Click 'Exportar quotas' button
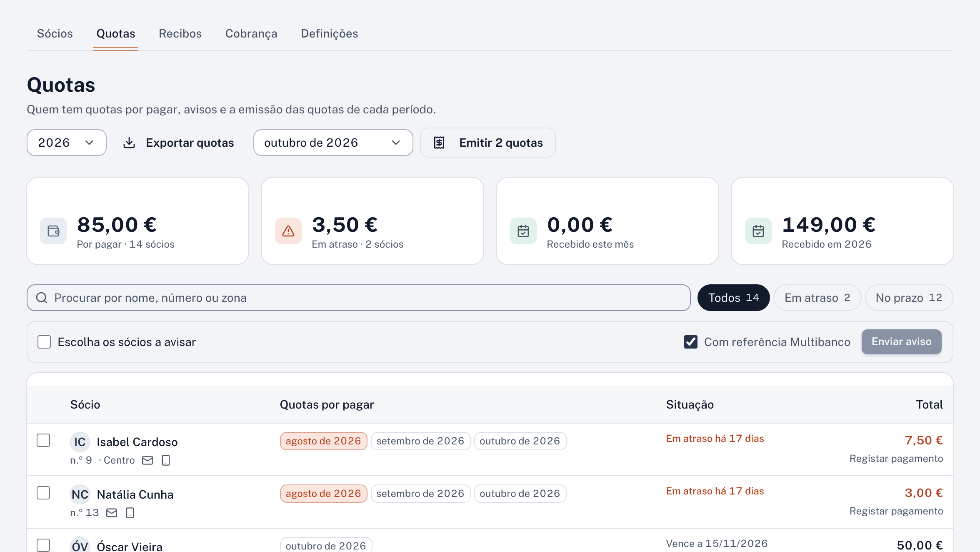The width and height of the screenshot is (980, 552). [178, 143]
